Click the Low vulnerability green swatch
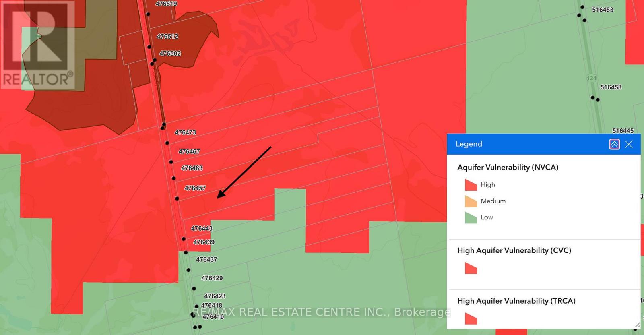644x335 pixels. point(471,218)
